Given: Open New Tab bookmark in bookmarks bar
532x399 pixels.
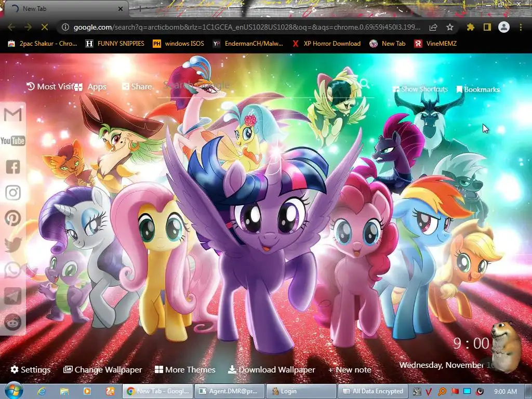Looking at the screenshot, I should pos(388,44).
